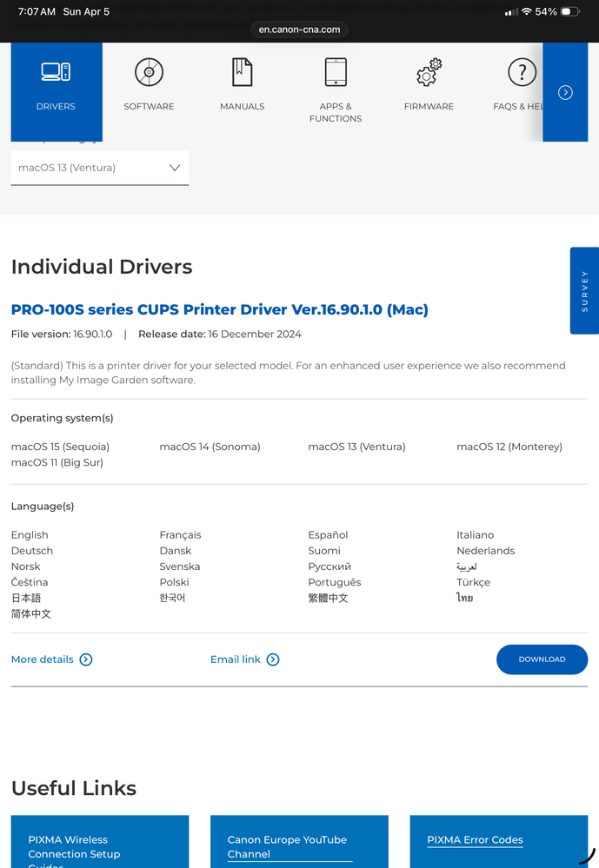Click Svenska language entry
Viewport: 599px width, 868px height.
click(180, 567)
